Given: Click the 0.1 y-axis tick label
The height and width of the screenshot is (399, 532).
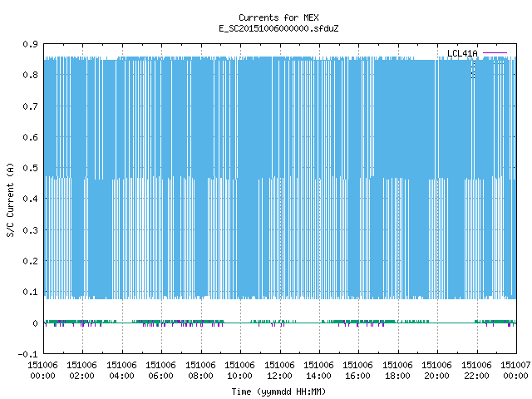Looking at the screenshot, I should click(x=30, y=292).
